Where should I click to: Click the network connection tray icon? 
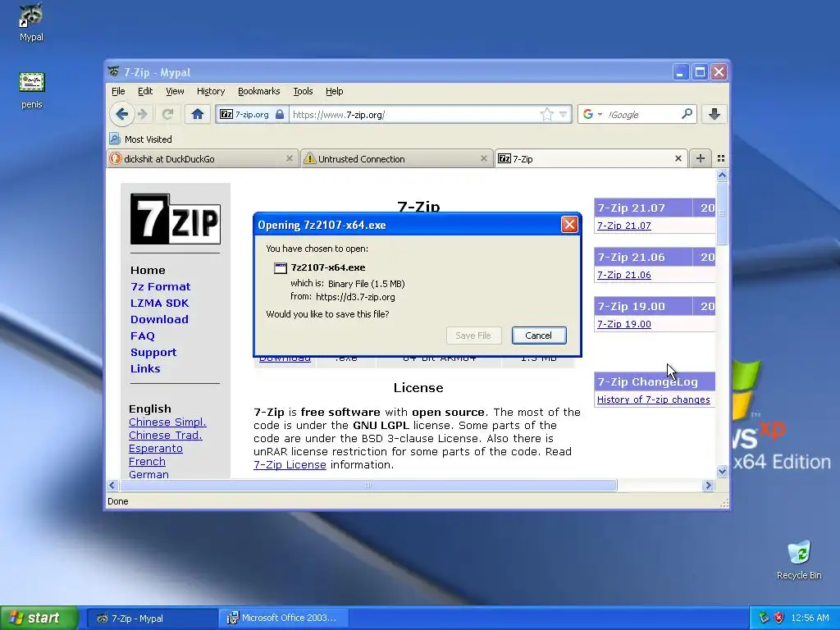(x=764, y=618)
